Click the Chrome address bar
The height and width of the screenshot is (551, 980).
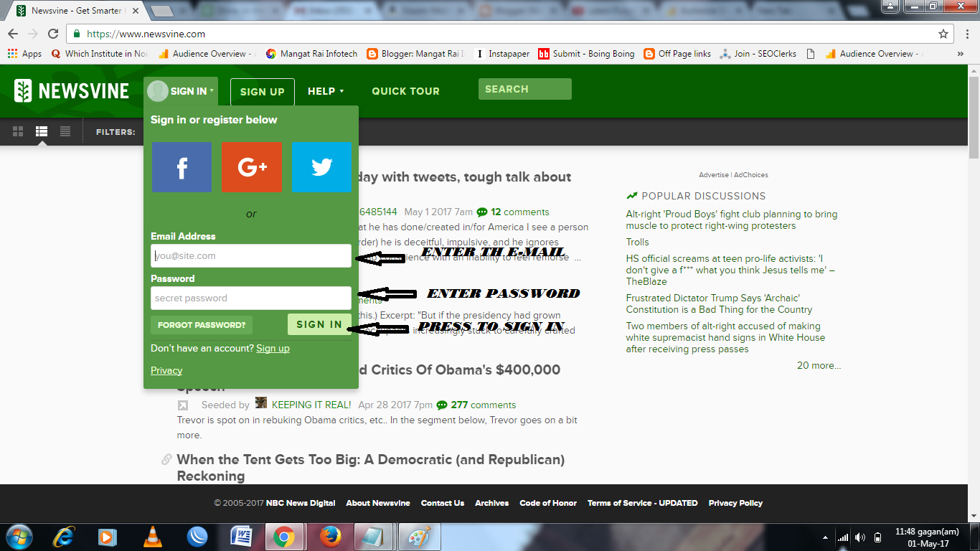502,34
